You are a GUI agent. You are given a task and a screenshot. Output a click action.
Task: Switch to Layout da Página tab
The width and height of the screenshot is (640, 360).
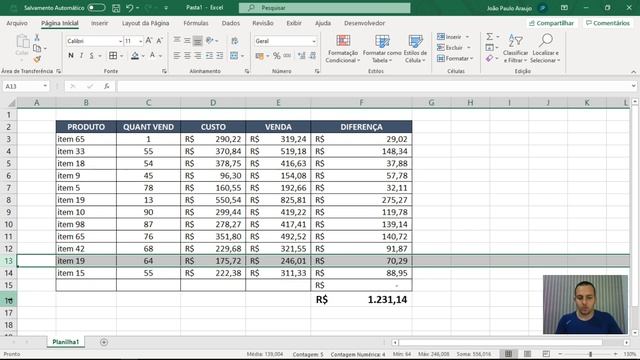[145, 23]
